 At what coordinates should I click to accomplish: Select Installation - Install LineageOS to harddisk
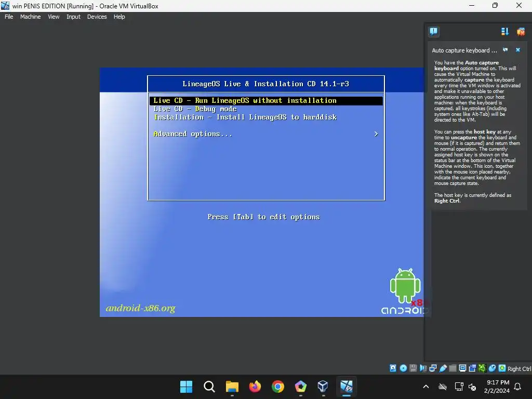(x=245, y=117)
